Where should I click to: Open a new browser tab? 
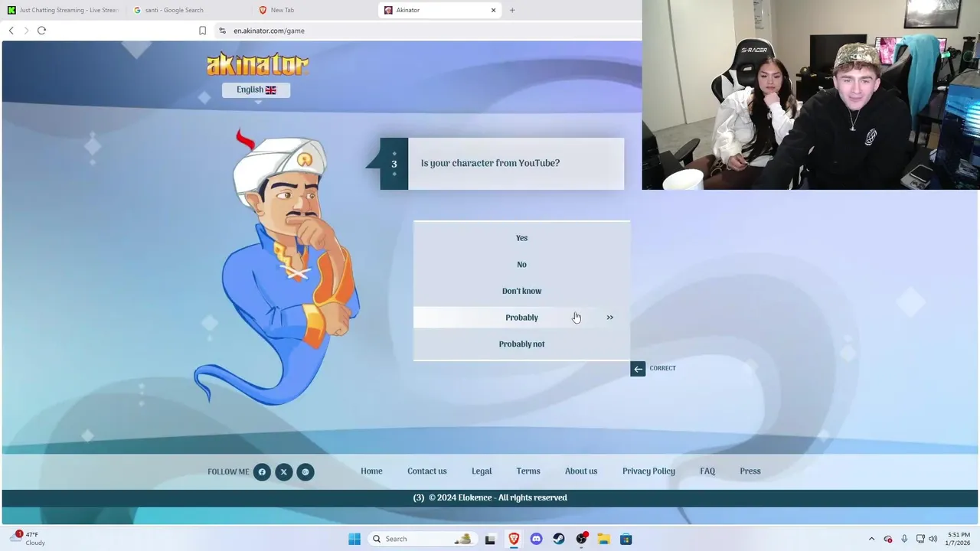click(512, 10)
